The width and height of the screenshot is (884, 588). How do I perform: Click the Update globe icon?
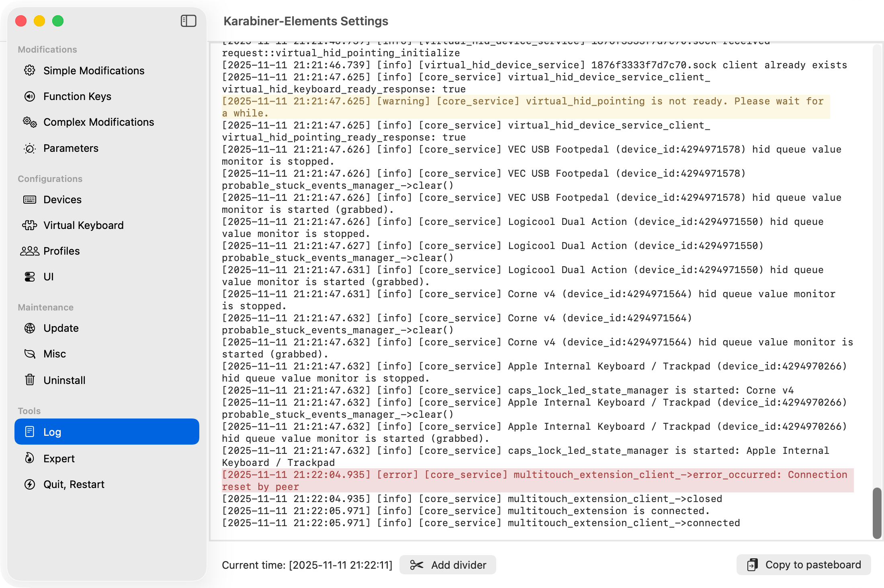[30, 328]
